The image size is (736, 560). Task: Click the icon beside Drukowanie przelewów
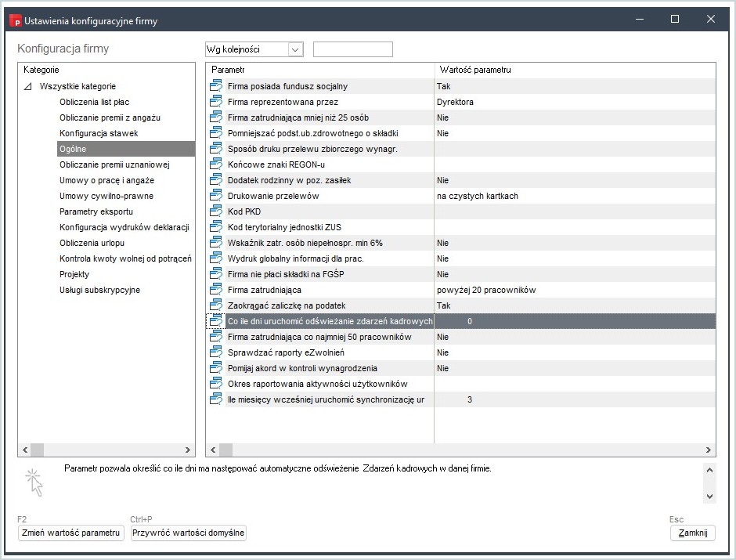pos(215,196)
